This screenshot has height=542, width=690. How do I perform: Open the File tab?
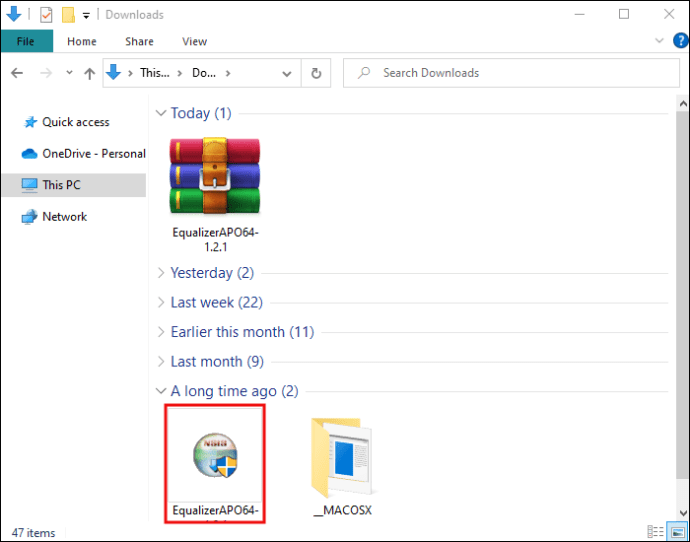coord(26,41)
